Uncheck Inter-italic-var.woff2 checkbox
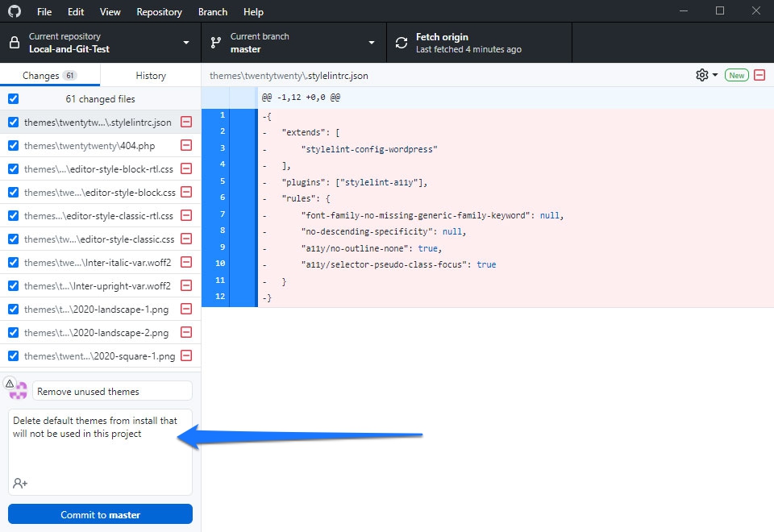 pos(14,263)
